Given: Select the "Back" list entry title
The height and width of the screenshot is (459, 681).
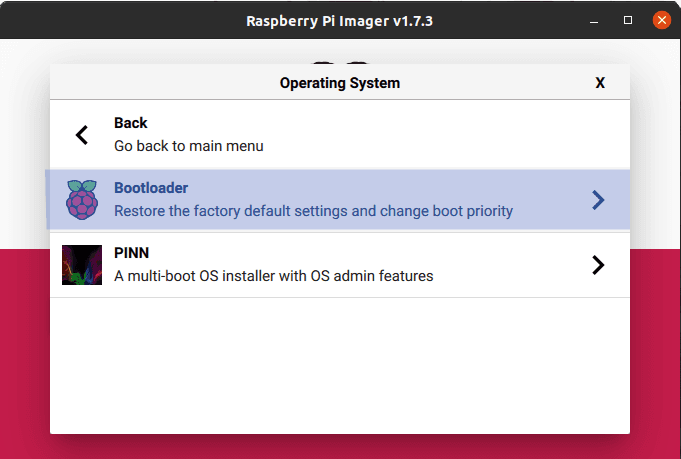Looking at the screenshot, I should point(131,123).
